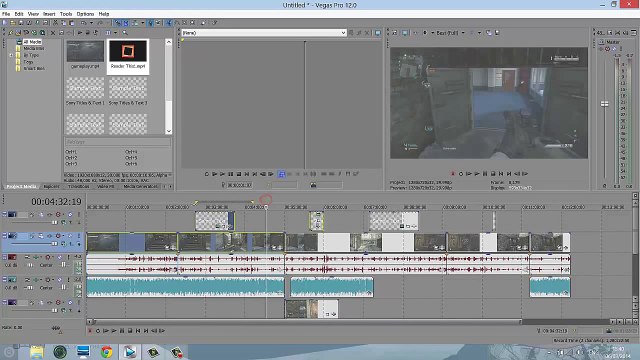Select the Tags folder
Viewport: 640px width, 360px height.
point(28,62)
